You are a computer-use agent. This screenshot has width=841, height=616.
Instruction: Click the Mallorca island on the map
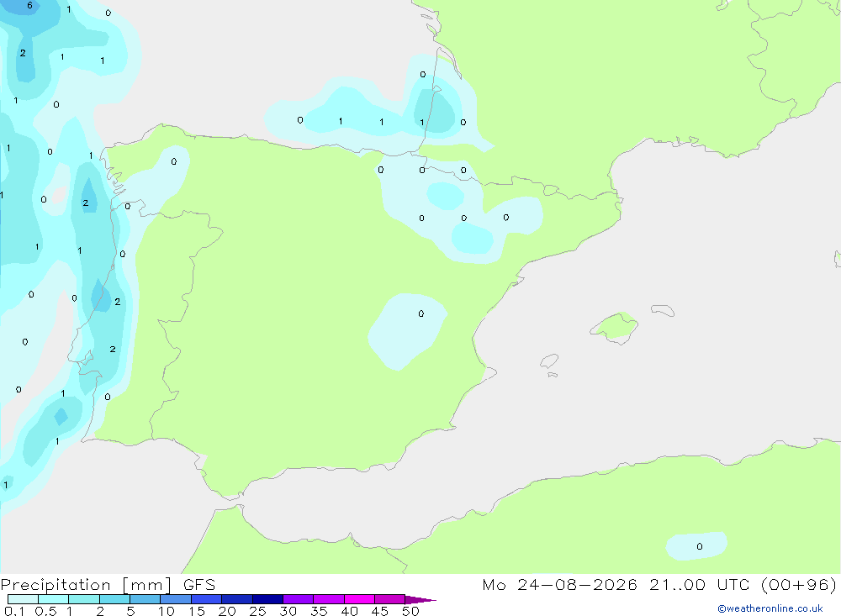tap(614, 327)
